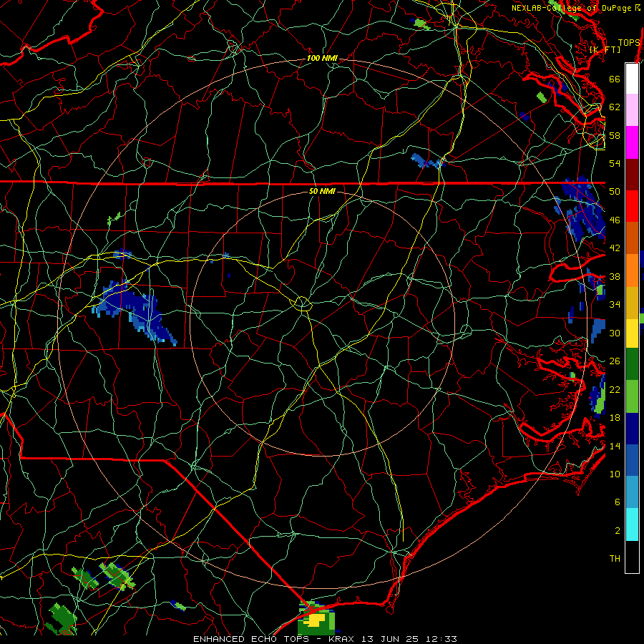The image size is (644, 644).
Task: Click the bright red swatch near 46
Action: 632,206
